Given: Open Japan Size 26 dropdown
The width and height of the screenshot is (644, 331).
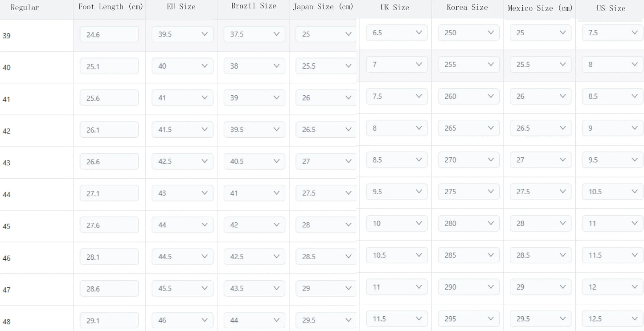Looking at the screenshot, I should 326,98.
